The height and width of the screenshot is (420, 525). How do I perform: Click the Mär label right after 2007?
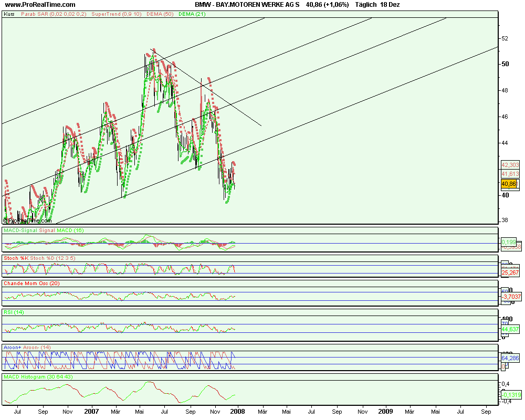115,412
